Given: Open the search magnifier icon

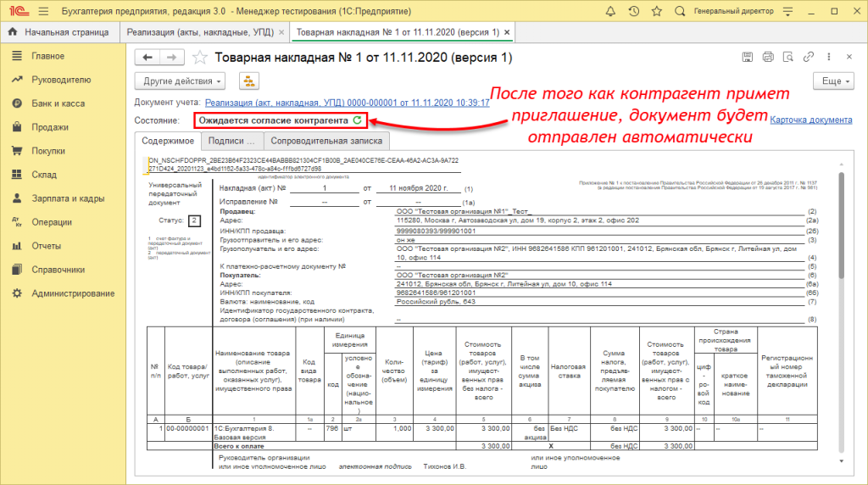Looking at the screenshot, I should 680,11.
